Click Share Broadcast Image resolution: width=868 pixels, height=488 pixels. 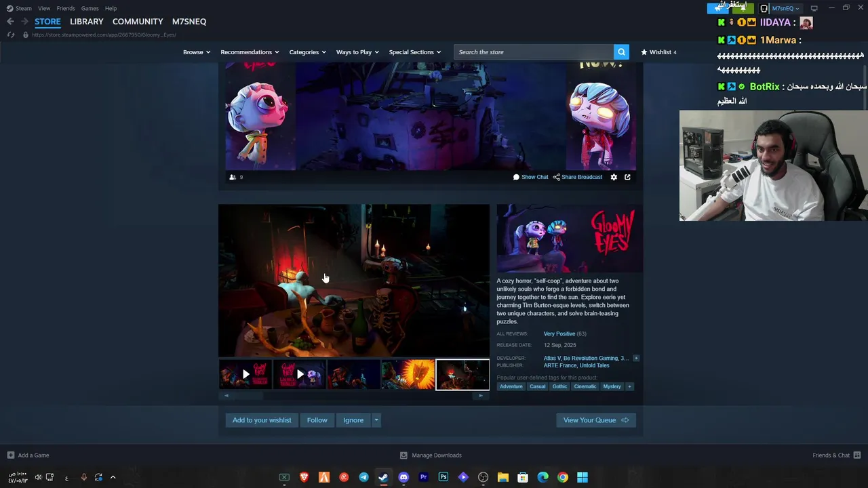click(577, 177)
